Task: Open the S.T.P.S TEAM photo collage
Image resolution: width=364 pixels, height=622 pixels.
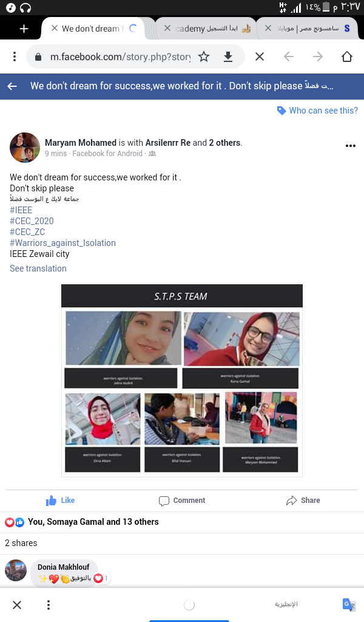Action: (x=182, y=380)
